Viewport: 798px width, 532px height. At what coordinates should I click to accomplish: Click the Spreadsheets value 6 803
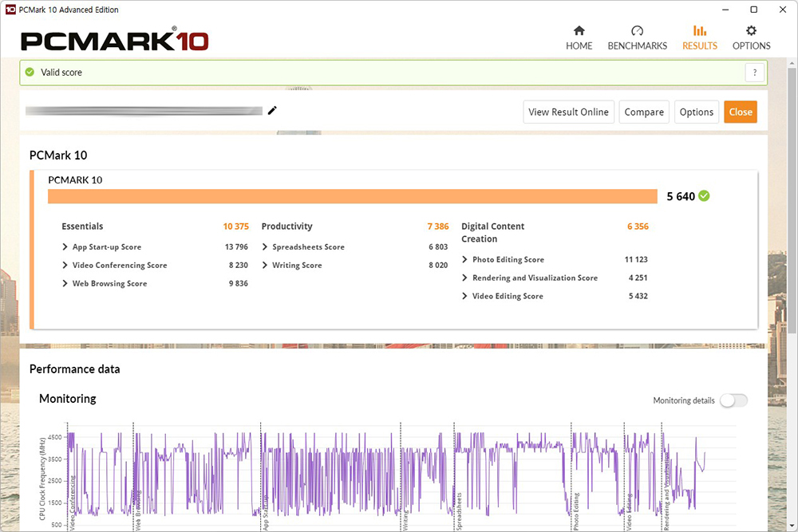[438, 246]
